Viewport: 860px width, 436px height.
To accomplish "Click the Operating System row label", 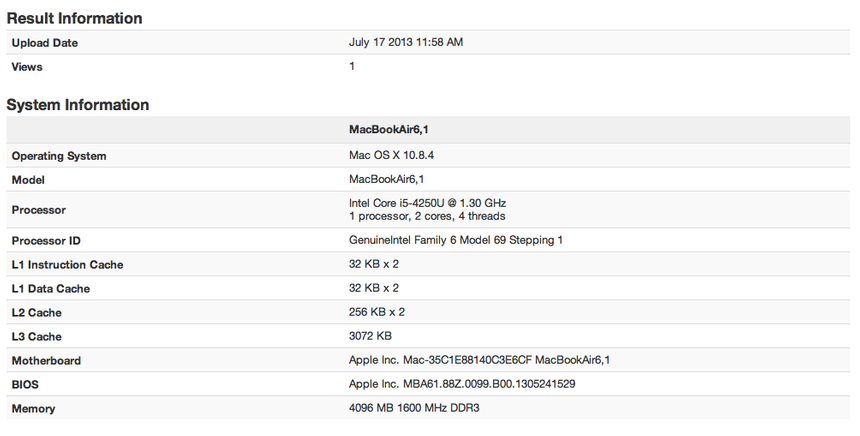I will tap(59, 156).
